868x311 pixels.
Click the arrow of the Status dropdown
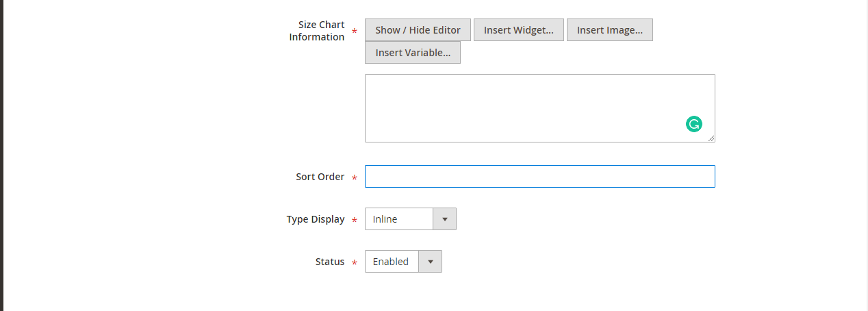431,262
